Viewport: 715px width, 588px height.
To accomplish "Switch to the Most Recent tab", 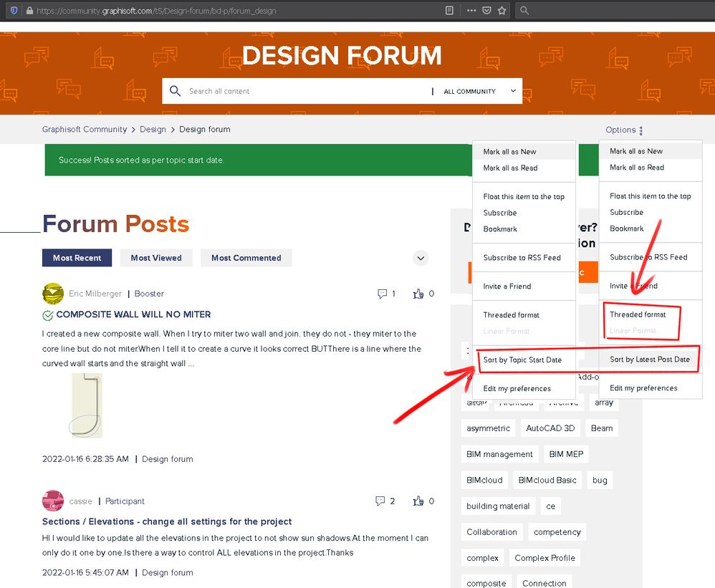I will click(x=77, y=258).
